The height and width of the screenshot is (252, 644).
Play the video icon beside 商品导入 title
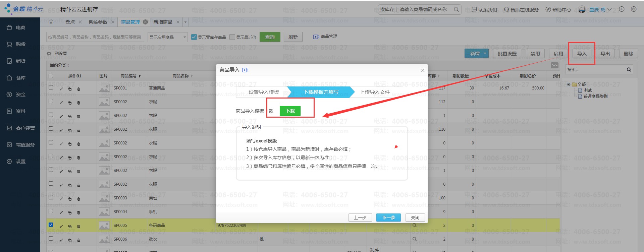245,70
